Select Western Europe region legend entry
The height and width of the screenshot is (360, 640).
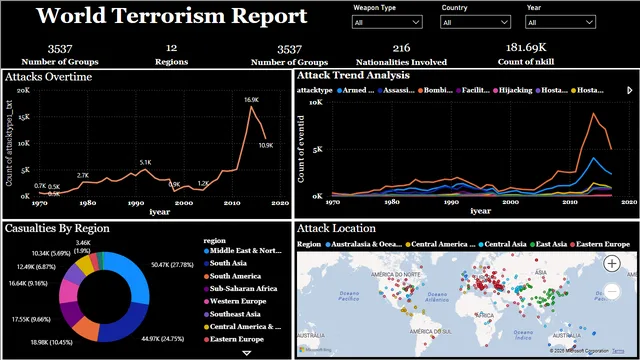click(x=235, y=301)
